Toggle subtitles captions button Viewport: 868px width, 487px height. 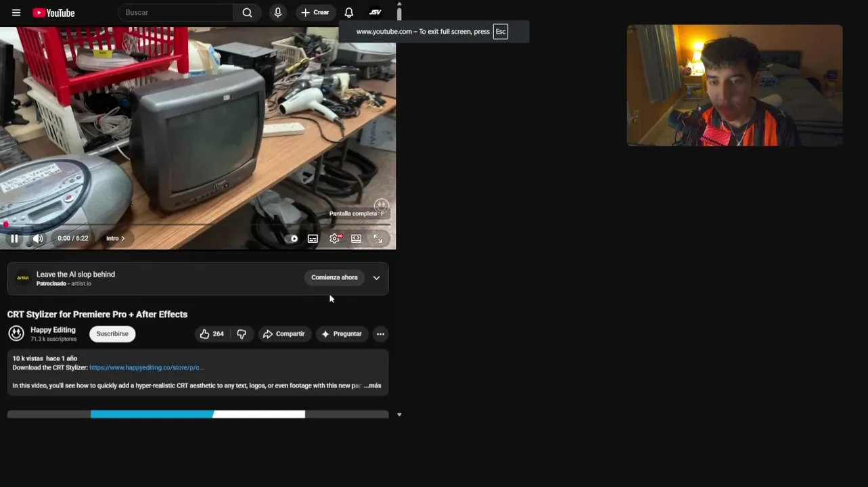click(x=313, y=238)
